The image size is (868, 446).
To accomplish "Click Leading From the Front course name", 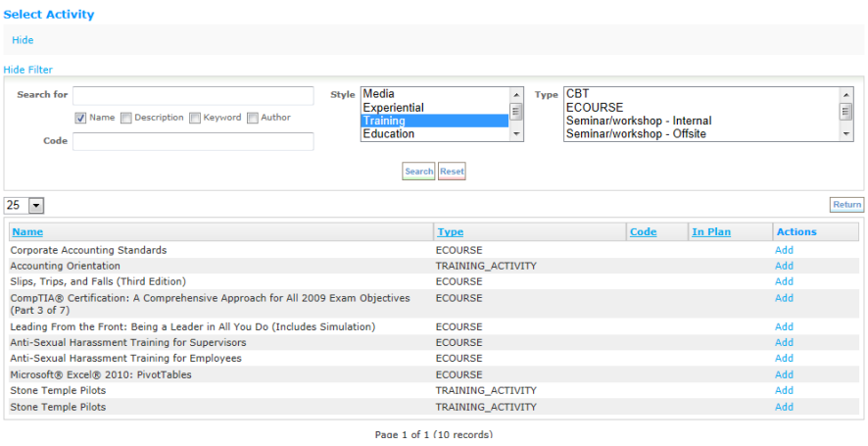I will [x=193, y=326].
